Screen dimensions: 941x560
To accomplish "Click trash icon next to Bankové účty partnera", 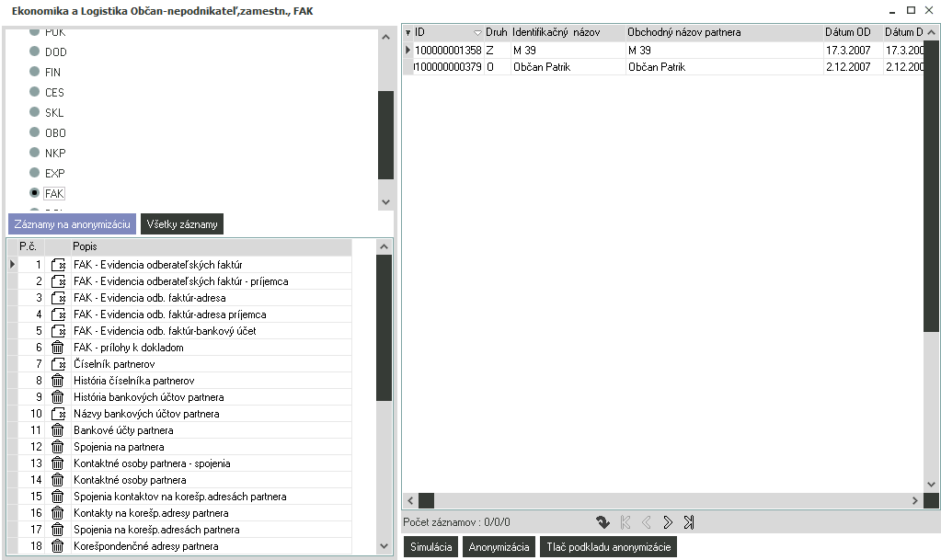I will pyautogui.click(x=58, y=430).
